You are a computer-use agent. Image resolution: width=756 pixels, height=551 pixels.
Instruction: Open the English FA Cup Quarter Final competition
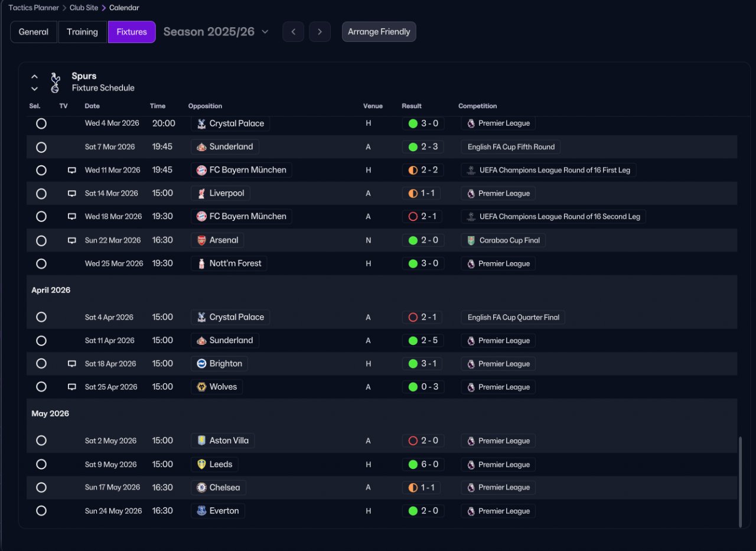[513, 317]
